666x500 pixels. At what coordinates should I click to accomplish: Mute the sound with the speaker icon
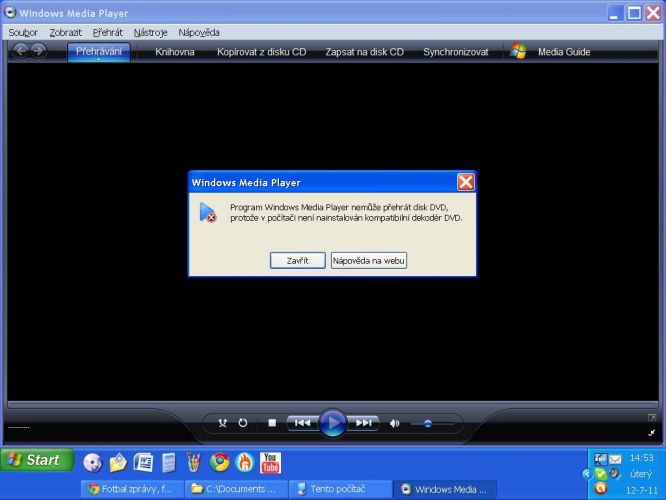pos(395,424)
